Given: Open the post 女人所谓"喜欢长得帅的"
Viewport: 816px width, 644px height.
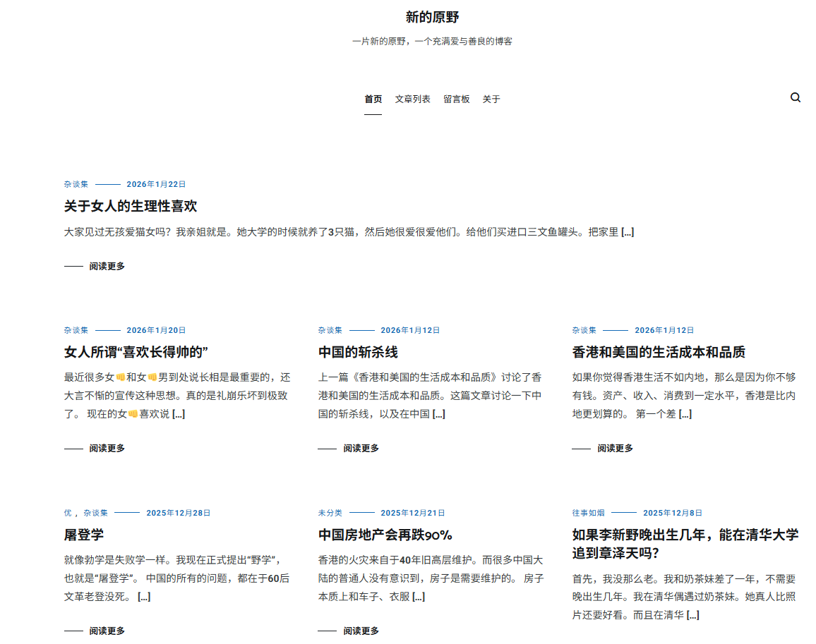Looking at the screenshot, I should 136,352.
